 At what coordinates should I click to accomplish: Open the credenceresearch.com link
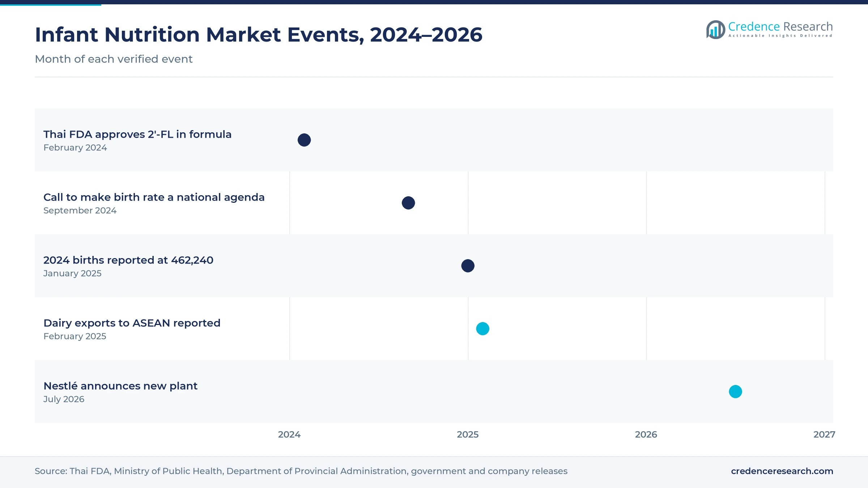[x=782, y=471]
